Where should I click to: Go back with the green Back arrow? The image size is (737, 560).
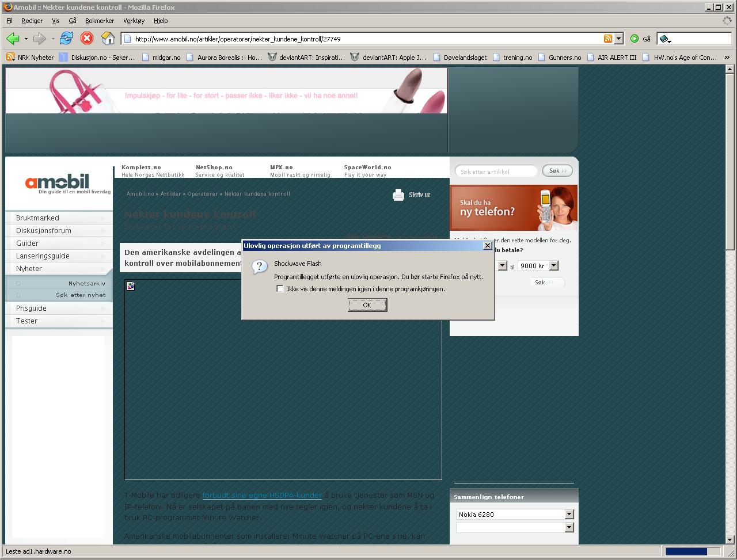point(13,39)
